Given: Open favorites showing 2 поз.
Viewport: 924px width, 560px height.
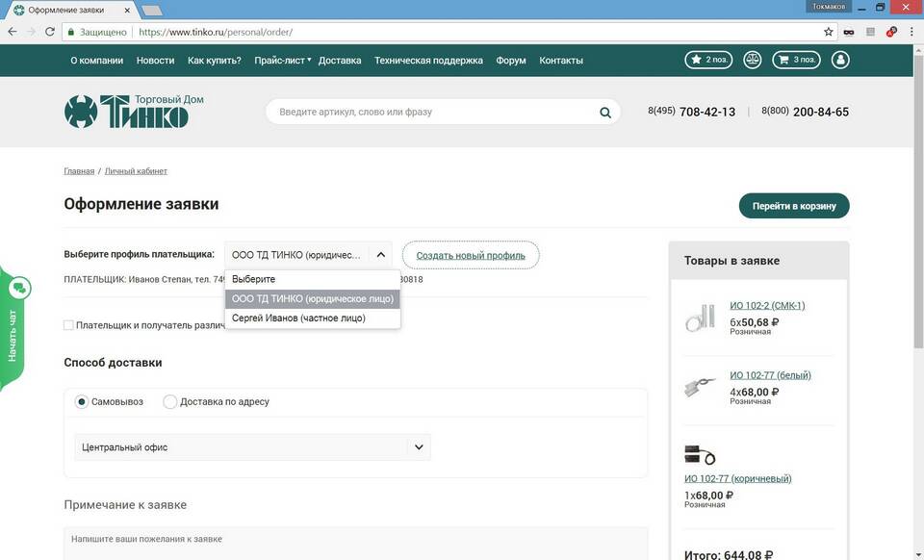Looking at the screenshot, I should click(708, 60).
